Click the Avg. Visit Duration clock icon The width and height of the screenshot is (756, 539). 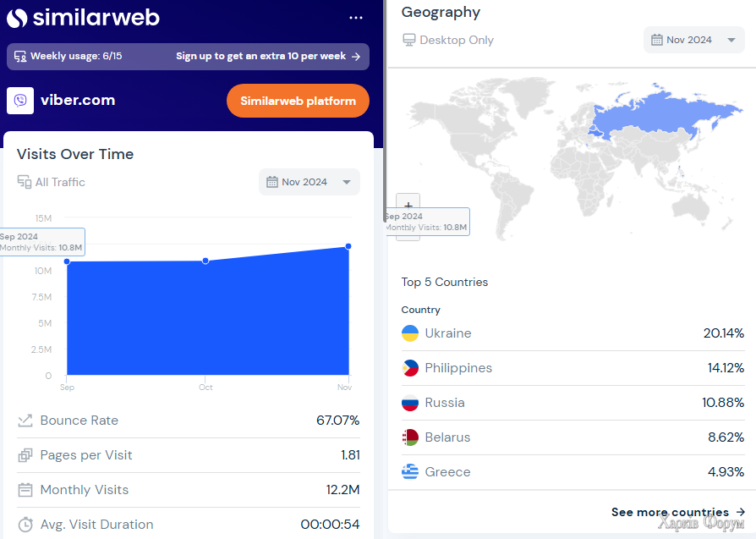click(x=25, y=525)
